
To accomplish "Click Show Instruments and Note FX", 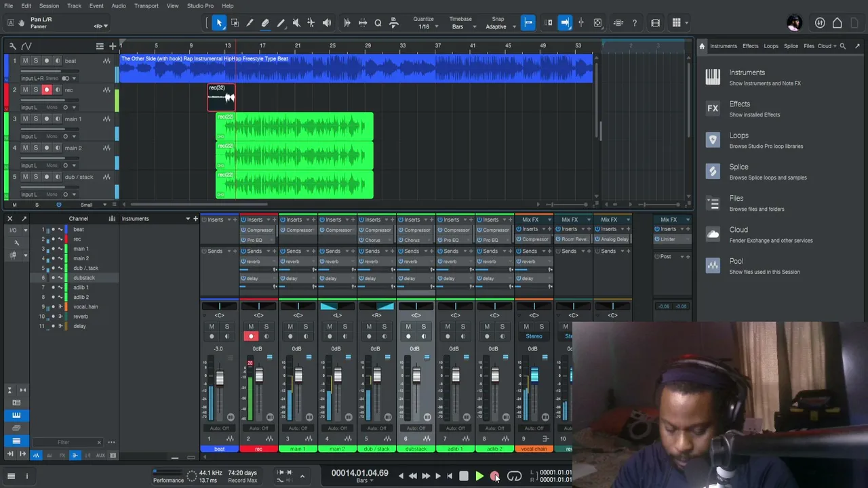I will 765,83.
